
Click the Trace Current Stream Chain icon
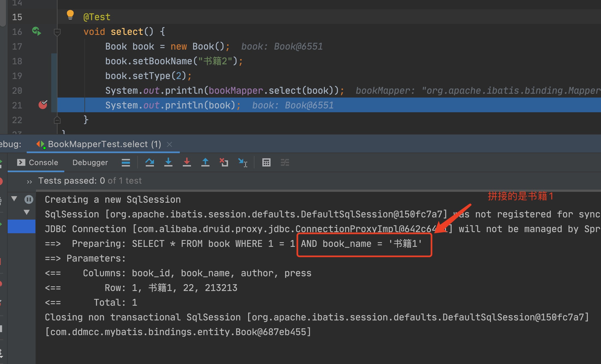pyautogui.click(x=285, y=162)
